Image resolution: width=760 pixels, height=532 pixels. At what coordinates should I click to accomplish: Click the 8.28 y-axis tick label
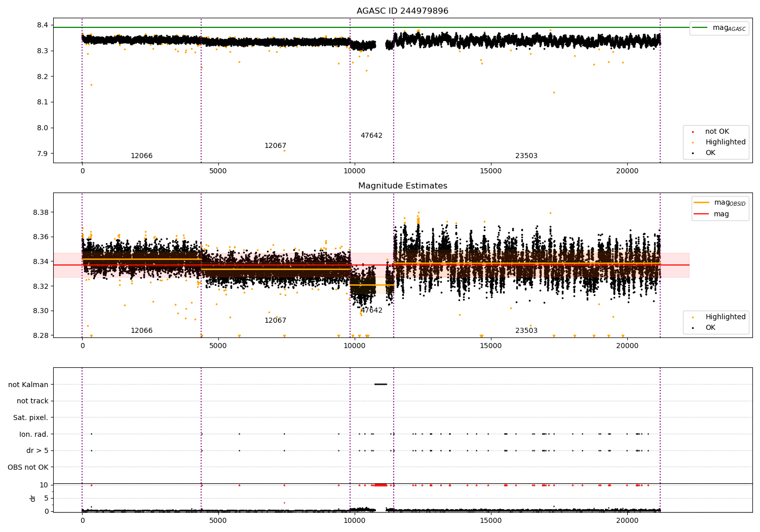pyautogui.click(x=41, y=336)
